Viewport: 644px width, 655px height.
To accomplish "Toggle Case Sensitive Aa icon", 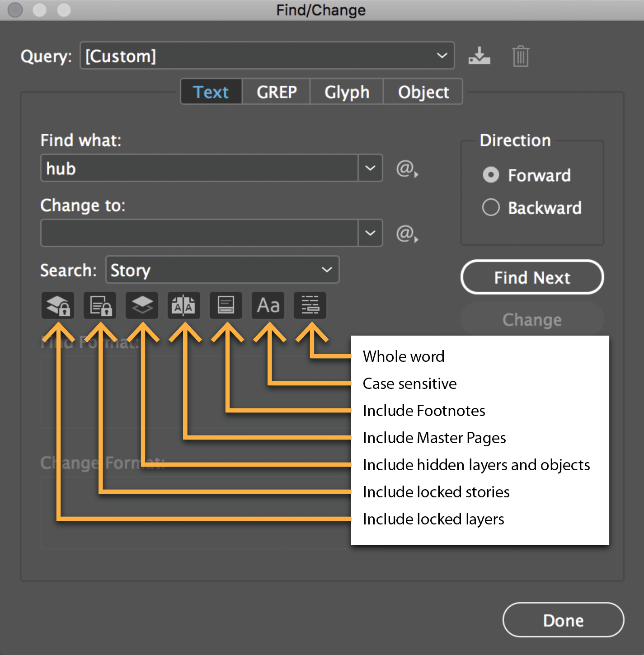I will 268,306.
